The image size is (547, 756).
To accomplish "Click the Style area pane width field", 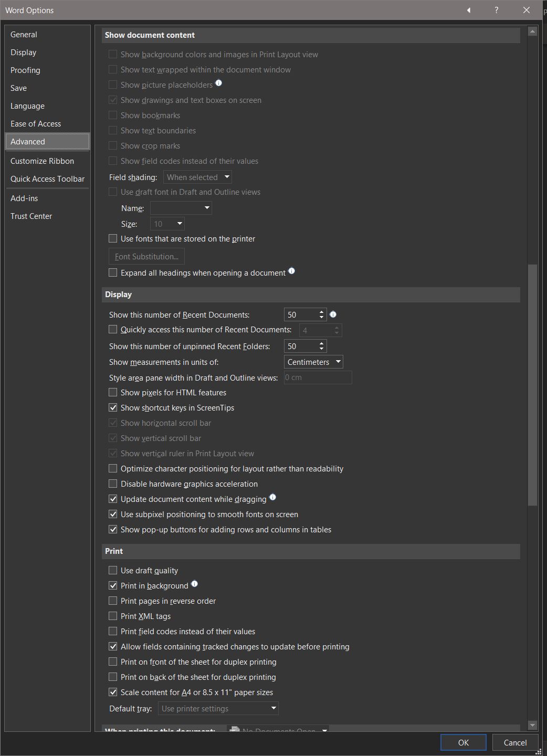I will click(x=318, y=377).
